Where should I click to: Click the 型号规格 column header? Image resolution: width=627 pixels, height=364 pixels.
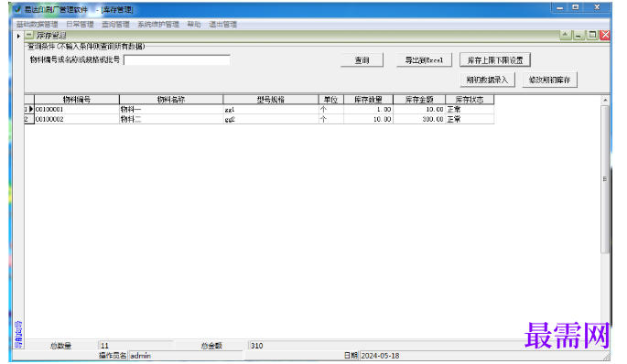[x=271, y=100]
